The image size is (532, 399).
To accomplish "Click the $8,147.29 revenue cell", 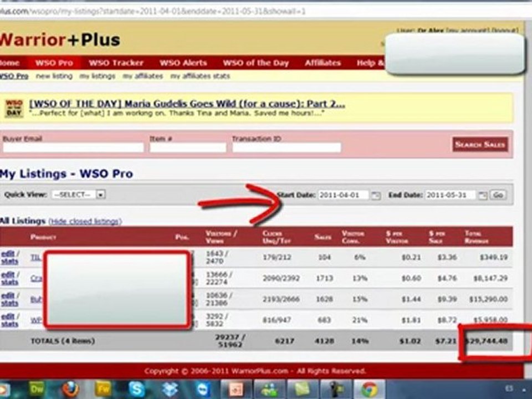I will [490, 279].
